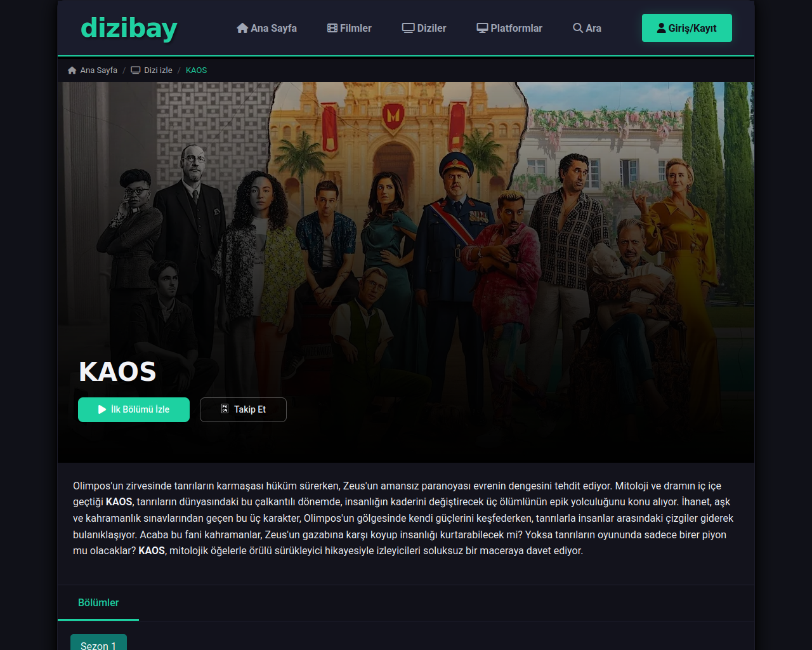The width and height of the screenshot is (812, 650).
Task: Click the breadcrumb monitor icon near Dizi izle
Action: [136, 70]
